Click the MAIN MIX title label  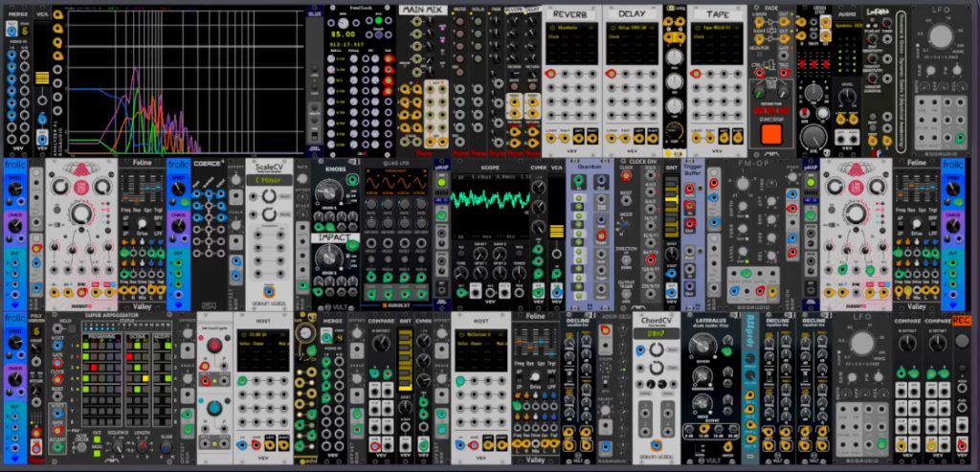422,10
